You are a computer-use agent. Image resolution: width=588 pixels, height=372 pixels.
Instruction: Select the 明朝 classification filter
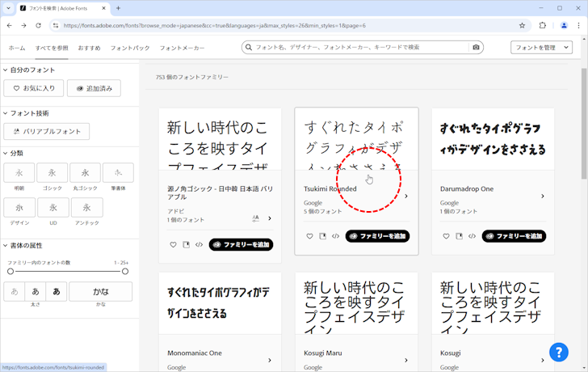click(19, 173)
